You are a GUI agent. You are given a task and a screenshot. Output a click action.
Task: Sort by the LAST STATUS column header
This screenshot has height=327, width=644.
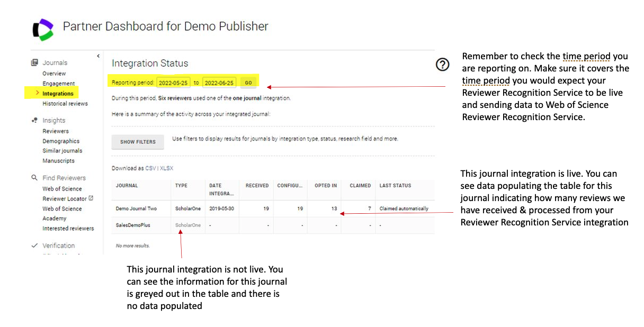[x=395, y=186]
